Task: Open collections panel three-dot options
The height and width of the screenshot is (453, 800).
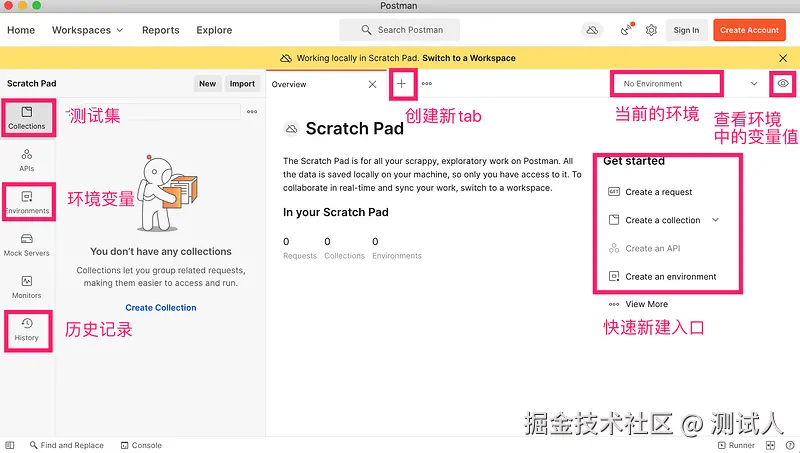Action: 252,112
